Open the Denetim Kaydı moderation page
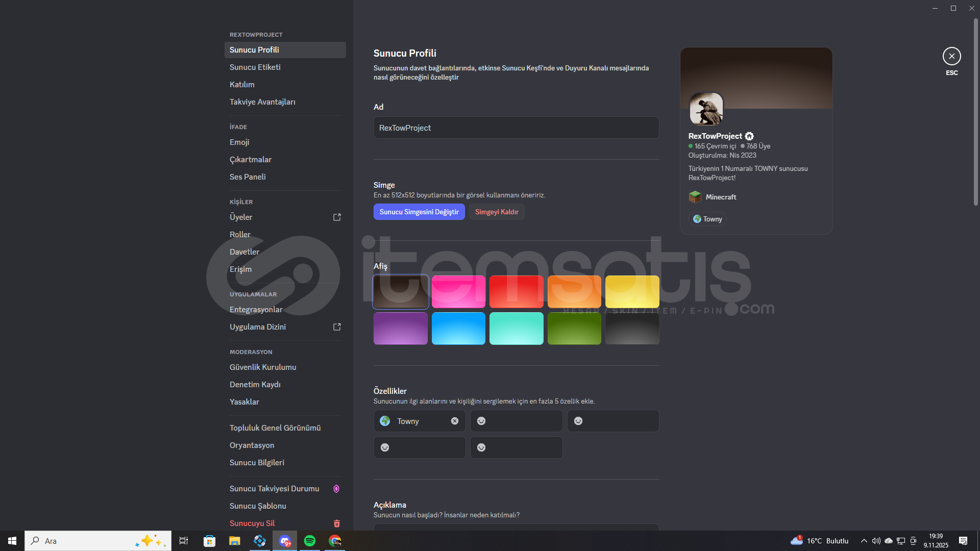The height and width of the screenshot is (551, 980). tap(255, 385)
